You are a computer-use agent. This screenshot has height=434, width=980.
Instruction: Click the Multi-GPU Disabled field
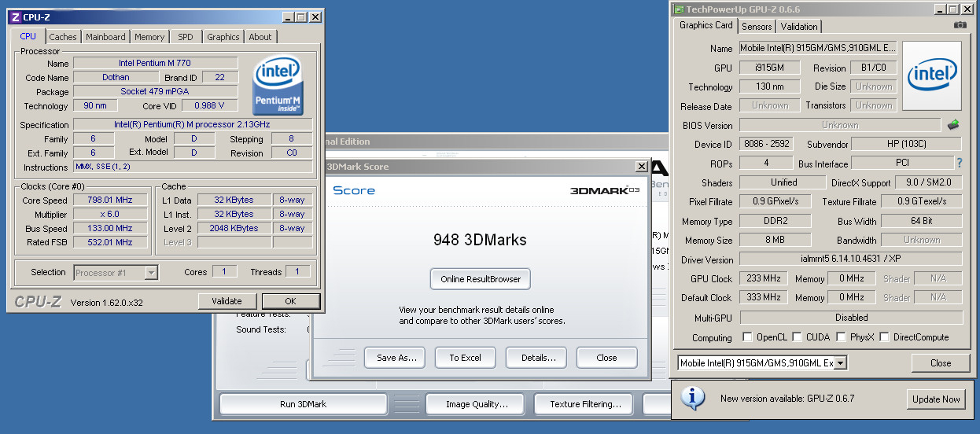pyautogui.click(x=851, y=318)
